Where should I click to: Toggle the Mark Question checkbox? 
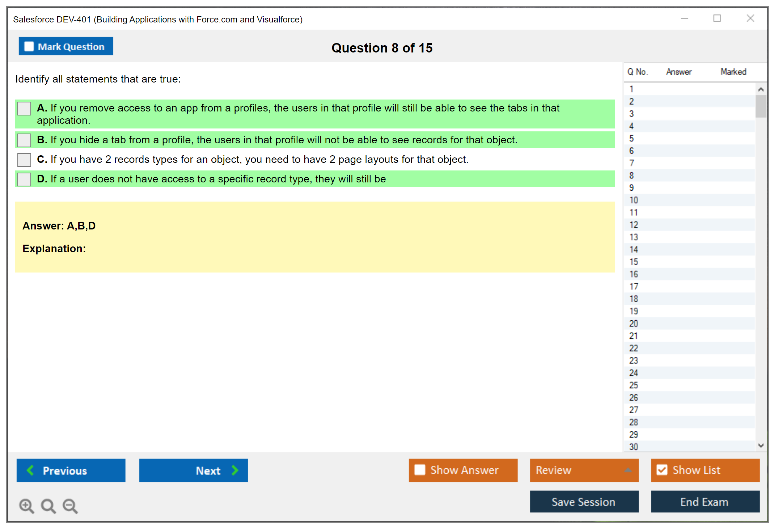click(29, 46)
